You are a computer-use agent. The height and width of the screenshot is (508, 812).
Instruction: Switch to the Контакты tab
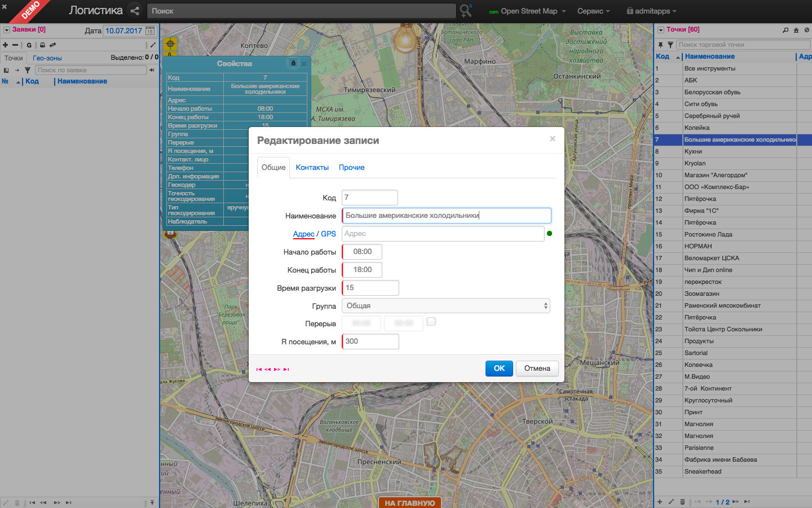(x=312, y=168)
